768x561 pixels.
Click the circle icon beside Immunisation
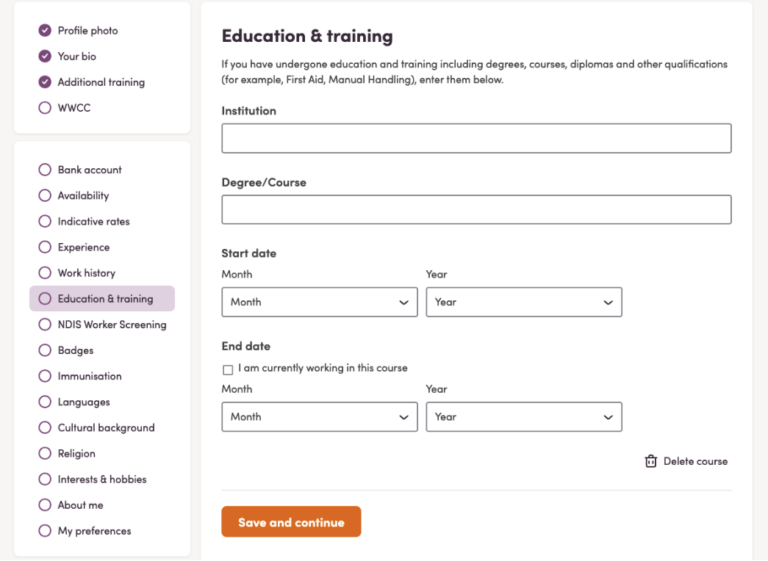pos(44,376)
